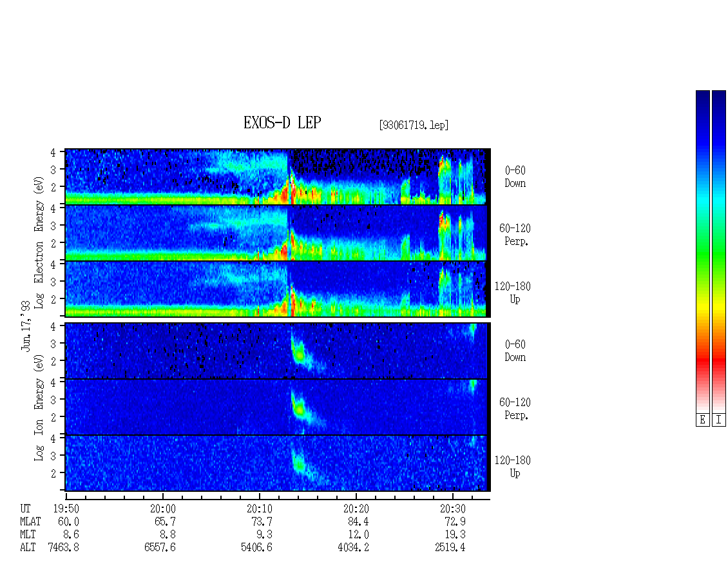Click the MLAT value 65.7
Viewport: 728px width, 564px height.
point(166,521)
